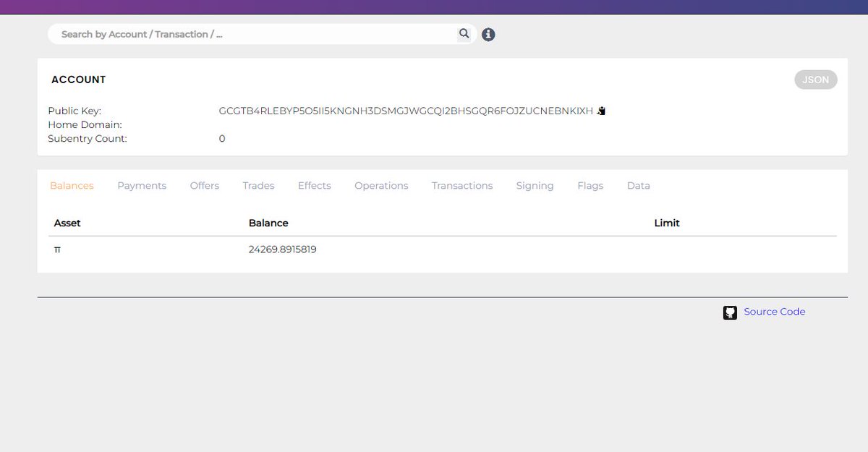Click the π asset cell
This screenshot has width=868, height=452.
tap(57, 250)
